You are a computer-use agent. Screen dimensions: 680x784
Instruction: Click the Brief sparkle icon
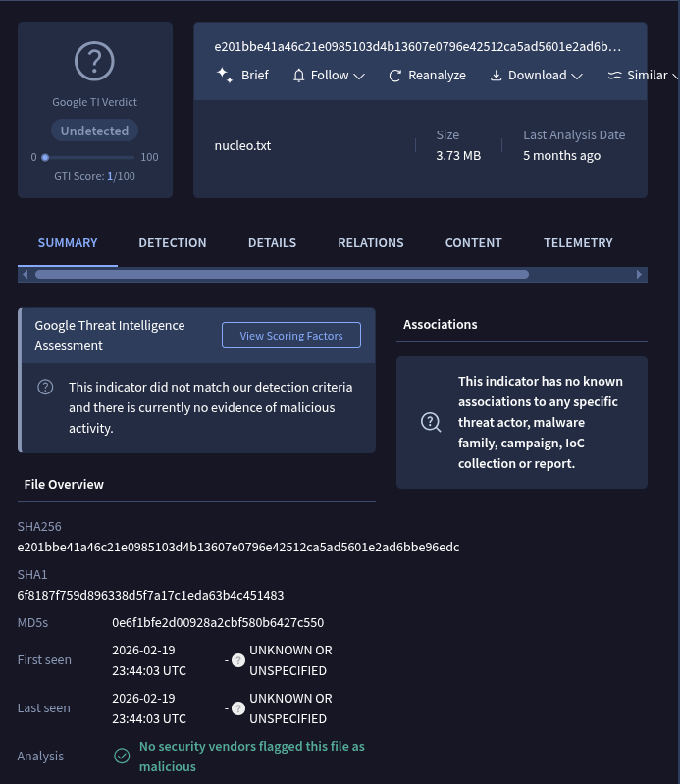click(225, 75)
